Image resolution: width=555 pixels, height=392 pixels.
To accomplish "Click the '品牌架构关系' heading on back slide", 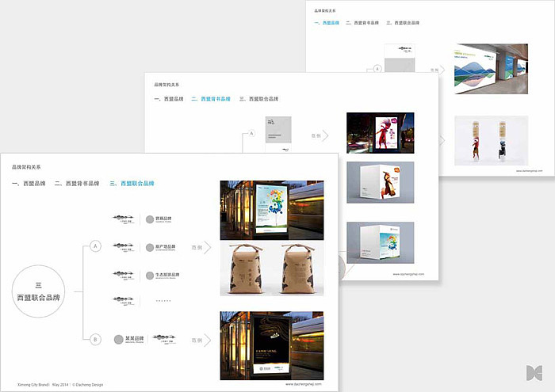I will 325,11.
